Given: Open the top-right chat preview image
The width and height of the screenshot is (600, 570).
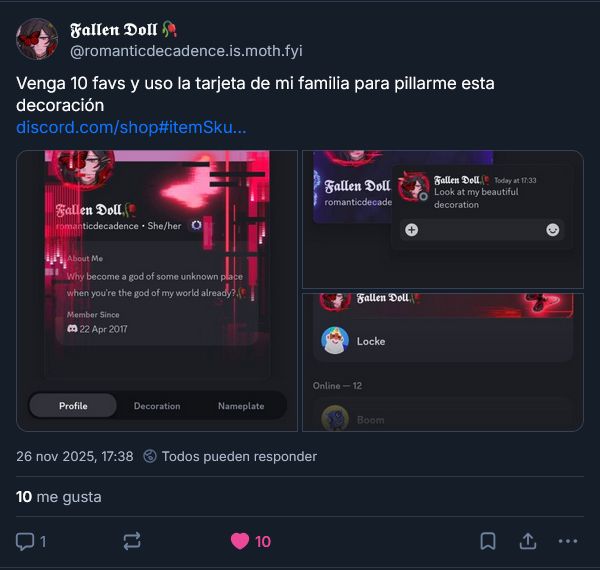Looking at the screenshot, I should tap(443, 219).
